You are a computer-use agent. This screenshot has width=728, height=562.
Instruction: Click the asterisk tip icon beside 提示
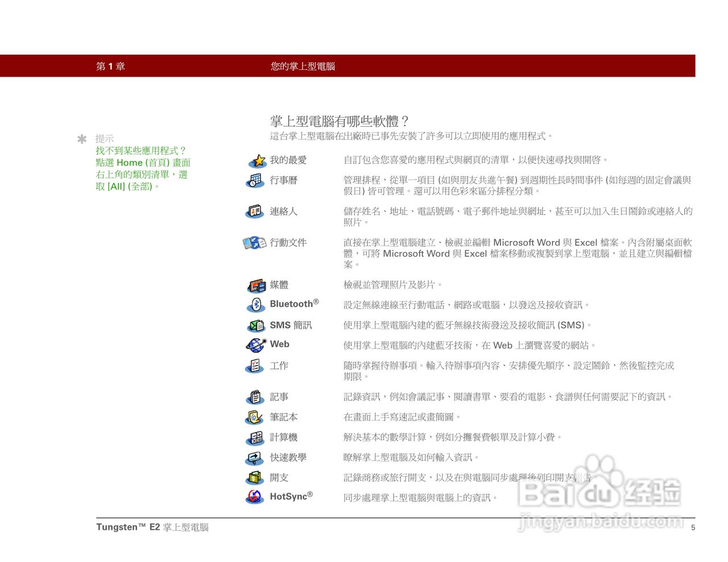tap(82, 139)
